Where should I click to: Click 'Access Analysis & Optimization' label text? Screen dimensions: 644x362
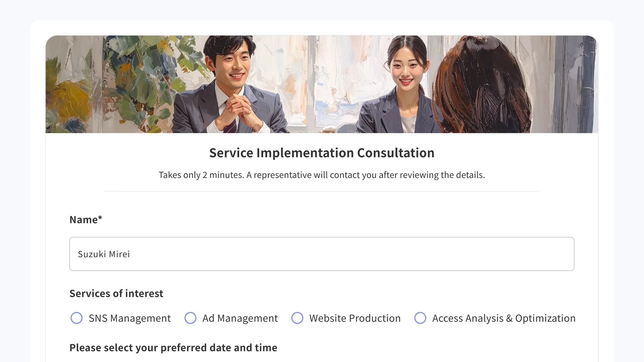point(504,318)
